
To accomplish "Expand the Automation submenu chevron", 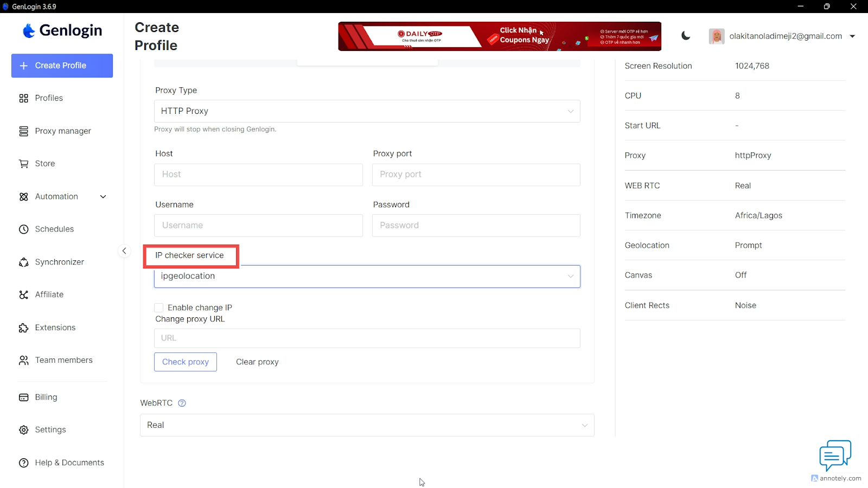I will (103, 197).
